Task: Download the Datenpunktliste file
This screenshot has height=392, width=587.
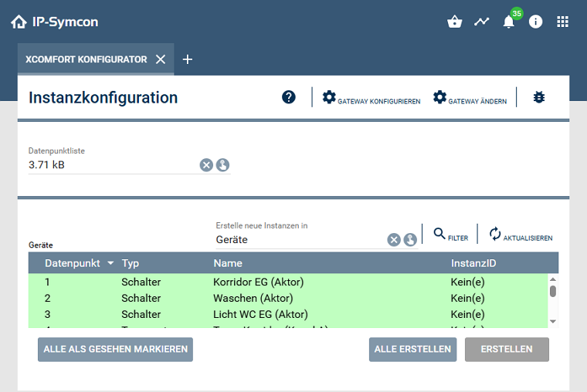Action: (x=222, y=164)
